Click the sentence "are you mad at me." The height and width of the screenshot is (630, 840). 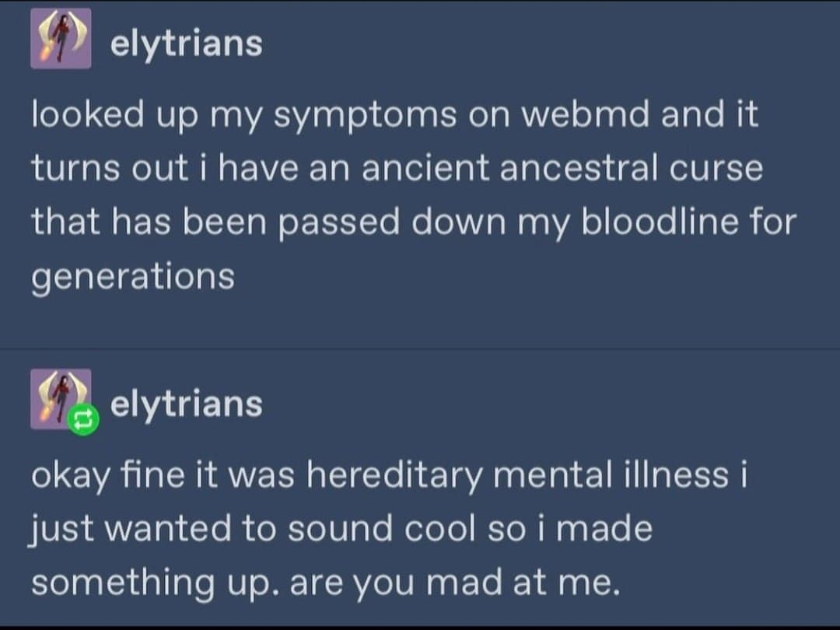click(x=454, y=582)
